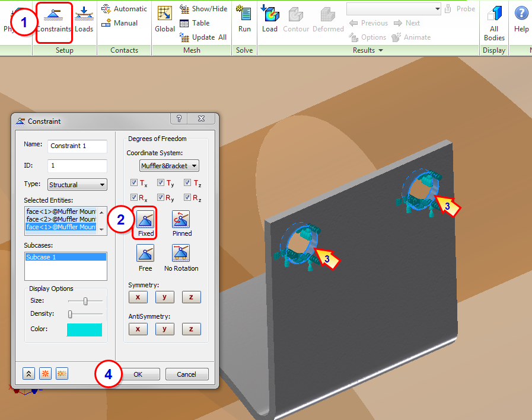
Task: Open the mesh Table
Action: pyautogui.click(x=195, y=23)
